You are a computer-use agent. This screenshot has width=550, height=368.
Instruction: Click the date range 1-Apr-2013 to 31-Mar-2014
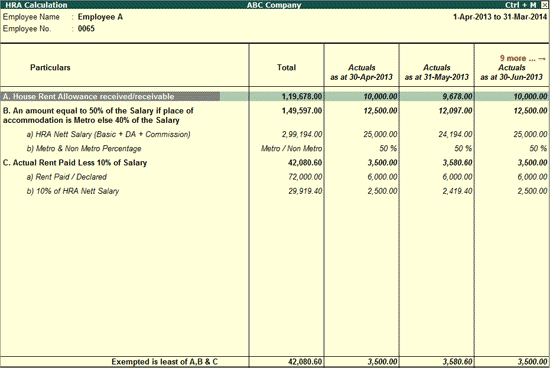pos(500,17)
